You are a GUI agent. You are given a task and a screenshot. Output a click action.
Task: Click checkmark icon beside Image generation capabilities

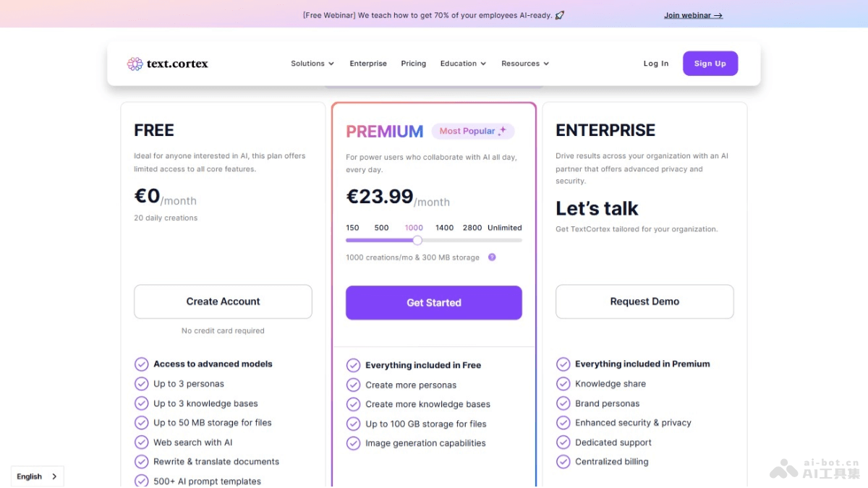pyautogui.click(x=353, y=443)
